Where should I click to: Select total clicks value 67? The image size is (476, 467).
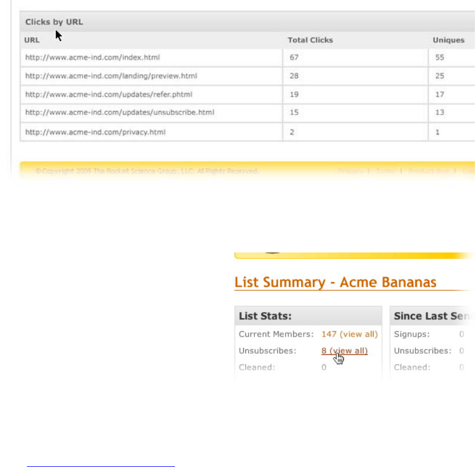[294, 57]
